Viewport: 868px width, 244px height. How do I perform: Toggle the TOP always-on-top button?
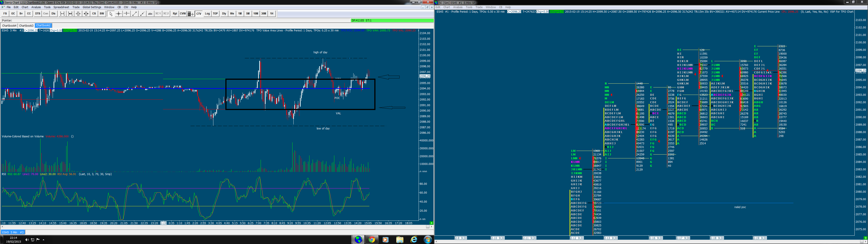(x=215, y=14)
